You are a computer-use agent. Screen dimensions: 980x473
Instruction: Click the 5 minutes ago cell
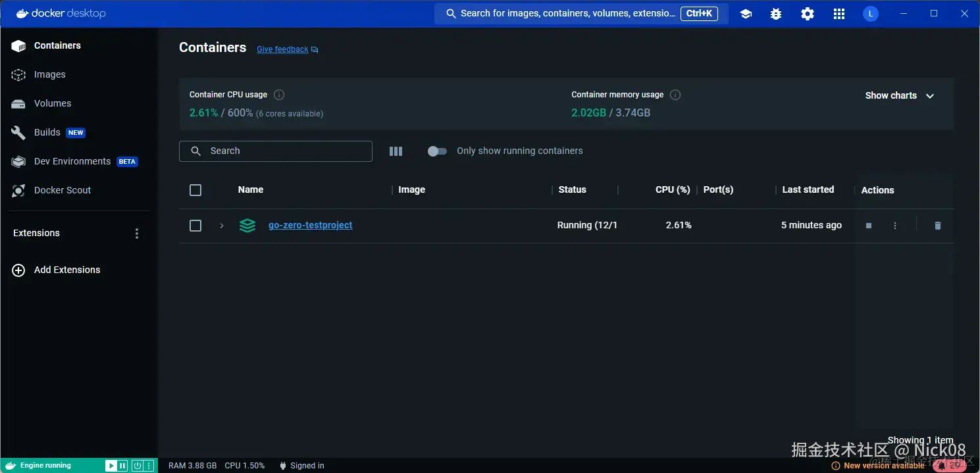pos(812,225)
